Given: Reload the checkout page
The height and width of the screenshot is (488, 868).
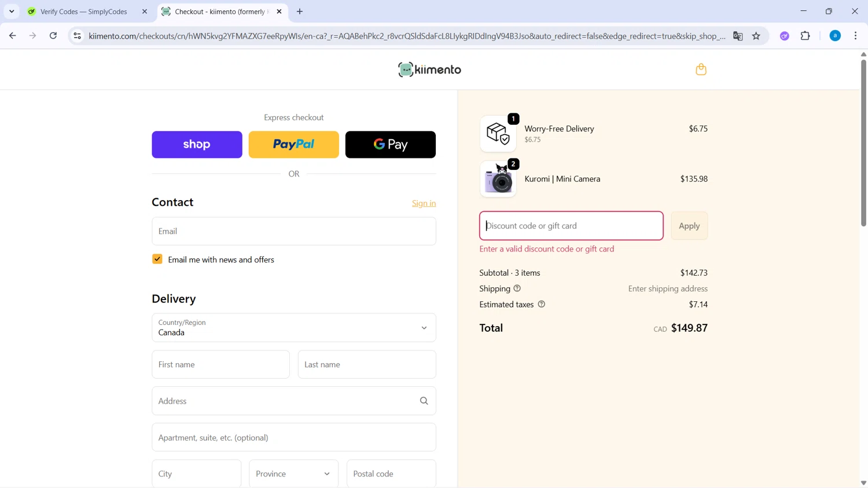Looking at the screenshot, I should click(x=53, y=36).
